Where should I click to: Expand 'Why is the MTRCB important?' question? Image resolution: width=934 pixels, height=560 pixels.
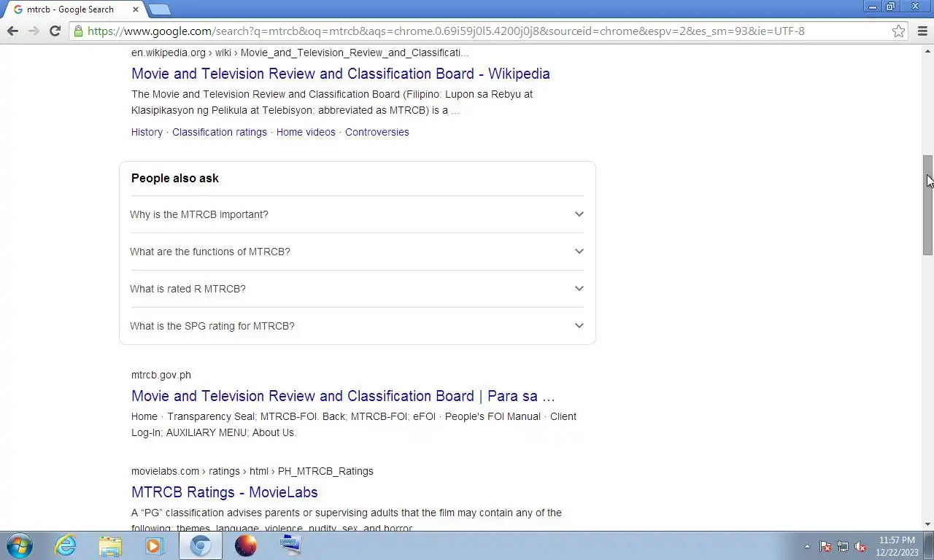[357, 214]
